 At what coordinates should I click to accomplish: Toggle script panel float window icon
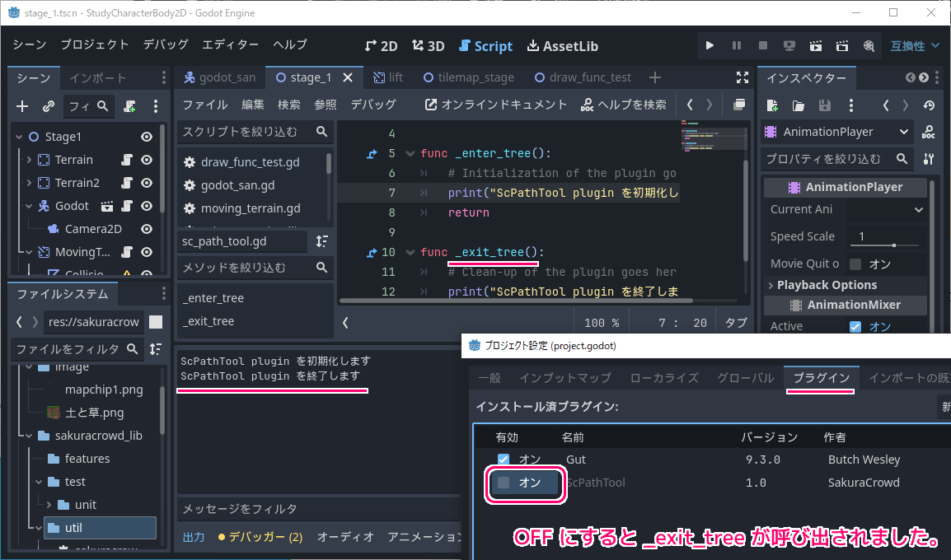[x=738, y=105]
